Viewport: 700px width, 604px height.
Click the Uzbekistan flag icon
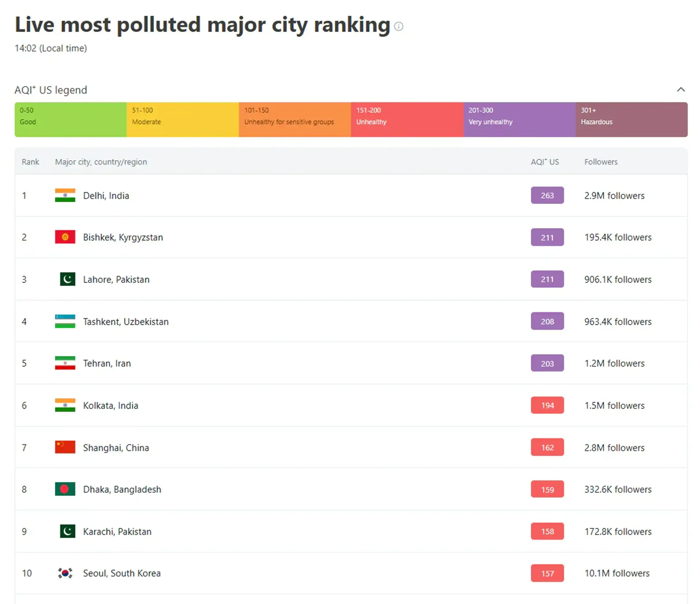click(65, 321)
